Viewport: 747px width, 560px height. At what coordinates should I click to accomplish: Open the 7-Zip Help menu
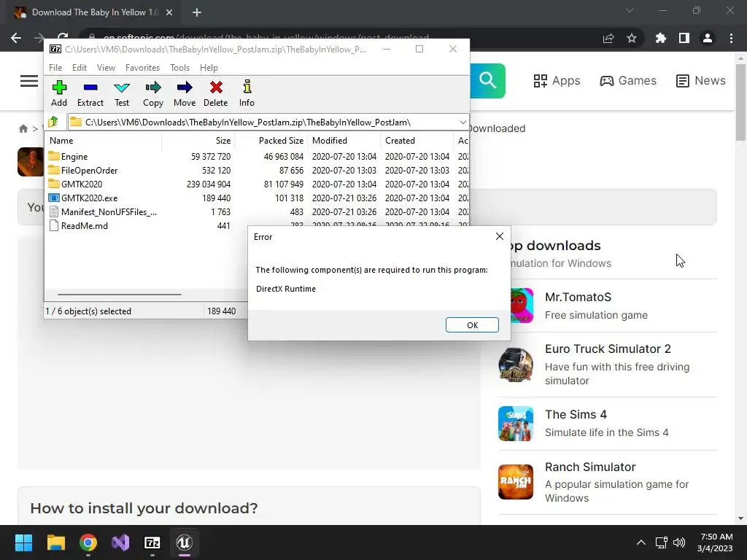pyautogui.click(x=209, y=68)
